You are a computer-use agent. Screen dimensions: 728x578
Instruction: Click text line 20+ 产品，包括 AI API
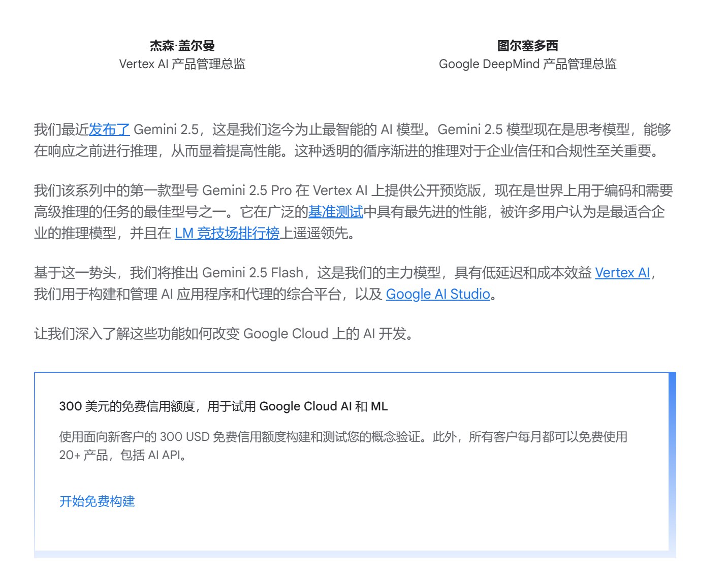[124, 455]
